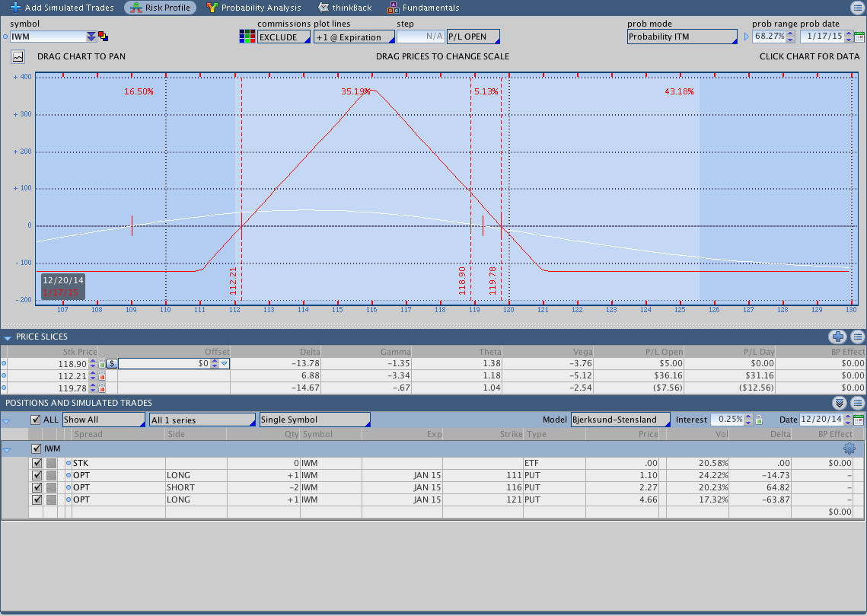Toggle the Interest lock icon
Screen dimensions: 867x616
[759, 420]
